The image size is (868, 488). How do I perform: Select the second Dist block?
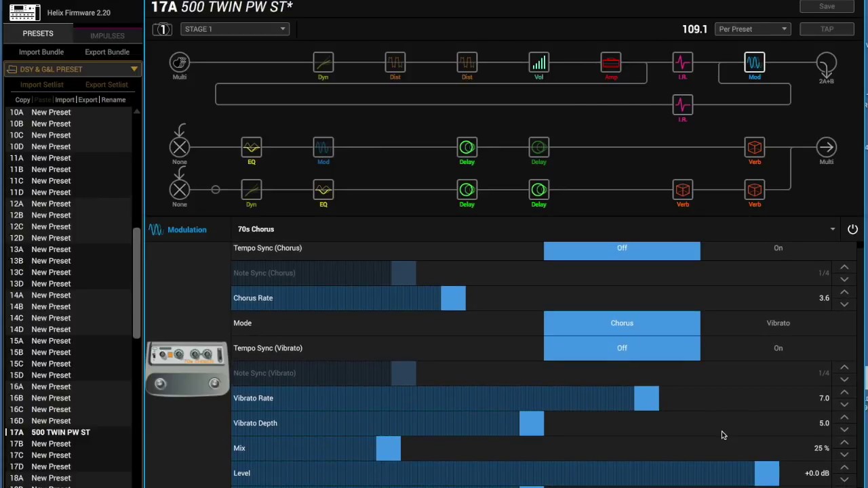(x=467, y=63)
